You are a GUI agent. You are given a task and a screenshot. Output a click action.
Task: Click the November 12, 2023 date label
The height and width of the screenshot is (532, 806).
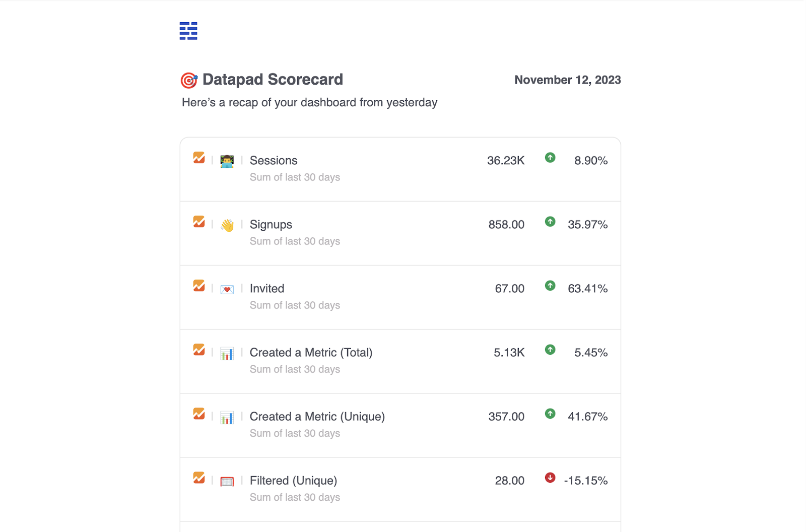[x=567, y=80]
